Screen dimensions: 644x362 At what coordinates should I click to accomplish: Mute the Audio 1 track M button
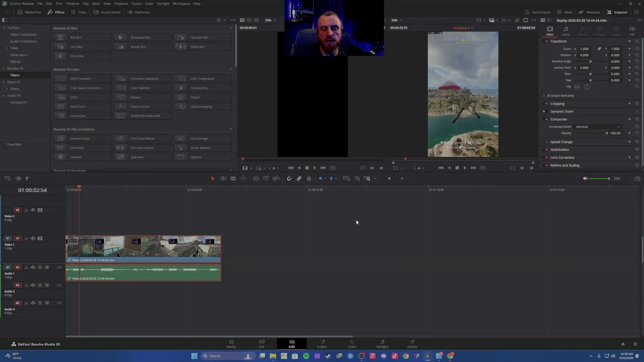point(47,267)
